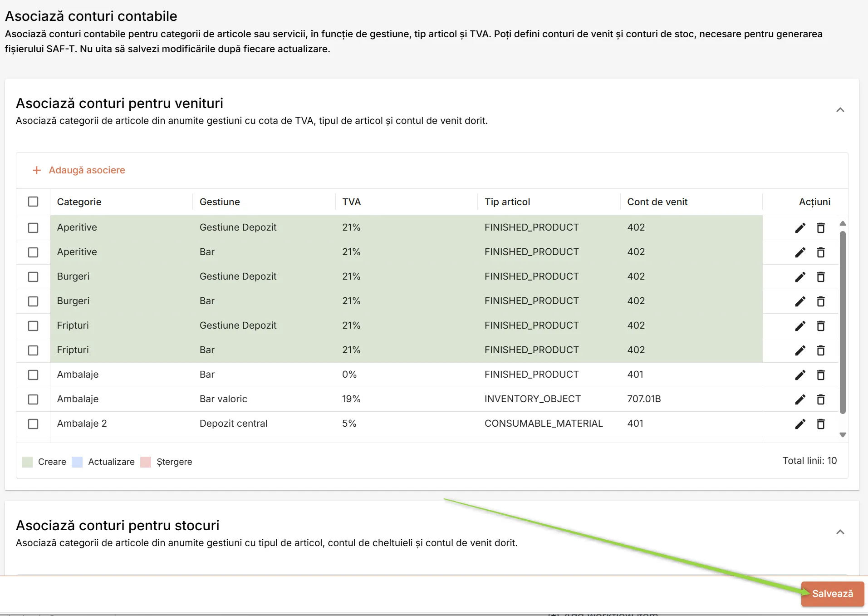
Task: Collapse the Asociază conturi pentru venituri section
Action: [x=840, y=110]
